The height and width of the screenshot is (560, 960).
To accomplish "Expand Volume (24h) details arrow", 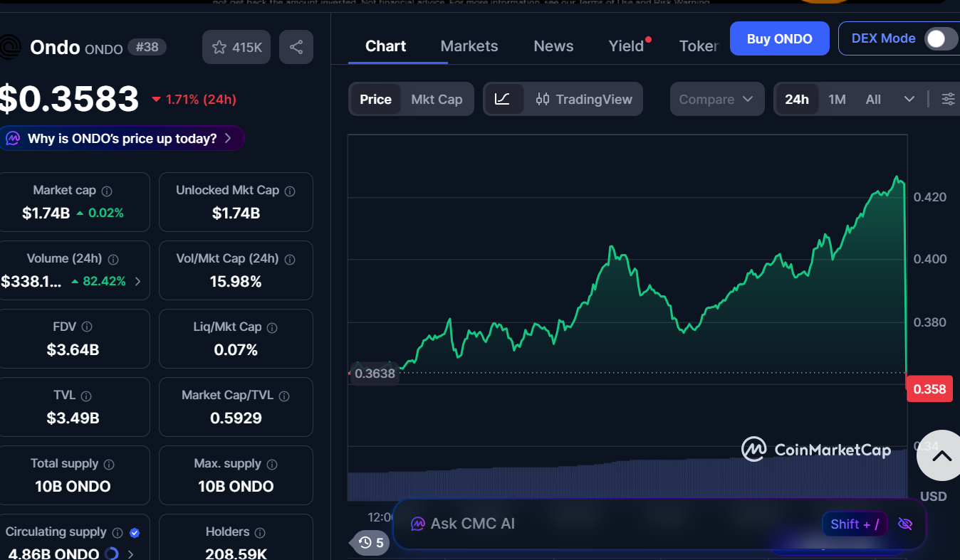I will [x=137, y=281].
